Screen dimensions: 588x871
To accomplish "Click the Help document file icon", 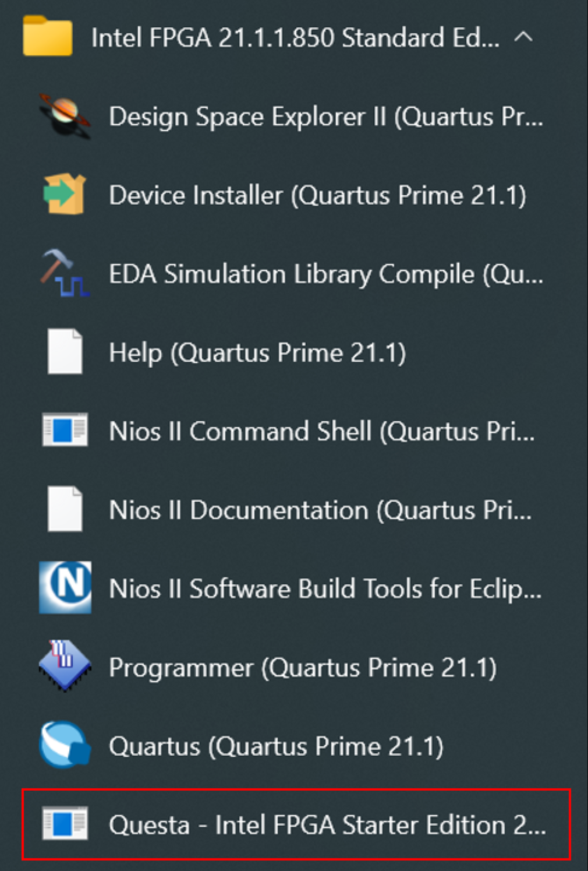I will [65, 352].
